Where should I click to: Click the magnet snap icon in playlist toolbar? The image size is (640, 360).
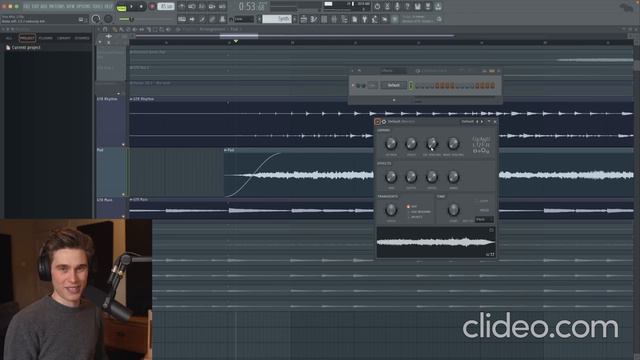click(105, 29)
